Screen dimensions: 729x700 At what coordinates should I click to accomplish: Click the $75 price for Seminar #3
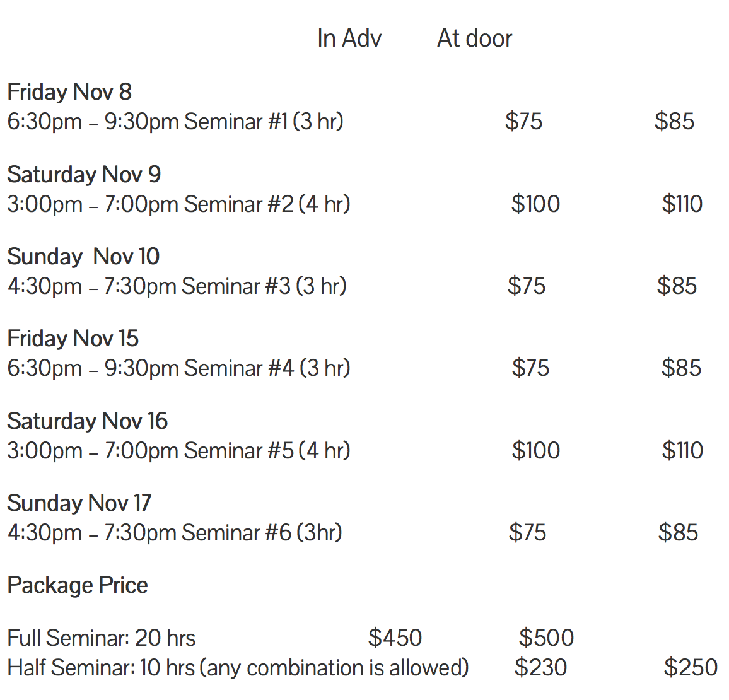pyautogui.click(x=526, y=286)
